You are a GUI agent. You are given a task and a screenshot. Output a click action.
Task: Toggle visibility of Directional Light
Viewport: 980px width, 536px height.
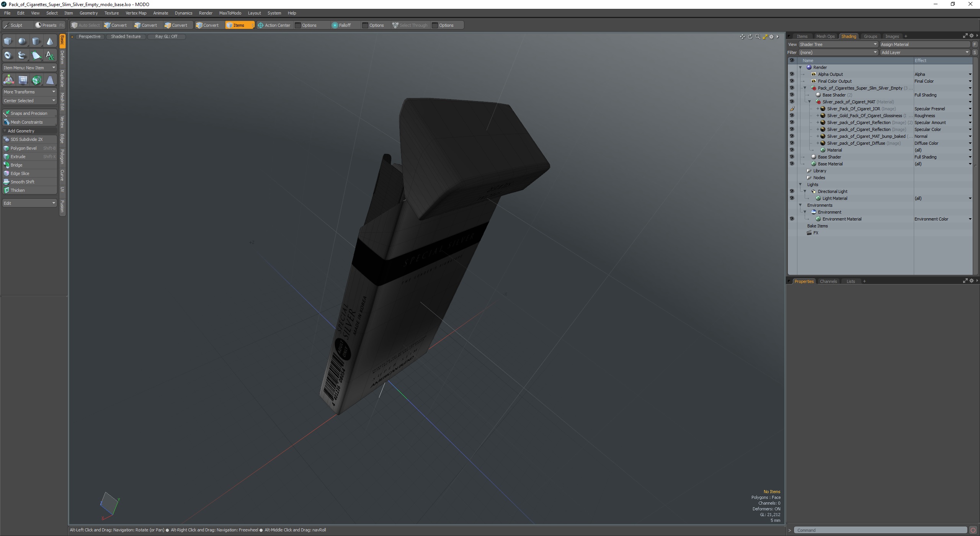tap(792, 191)
